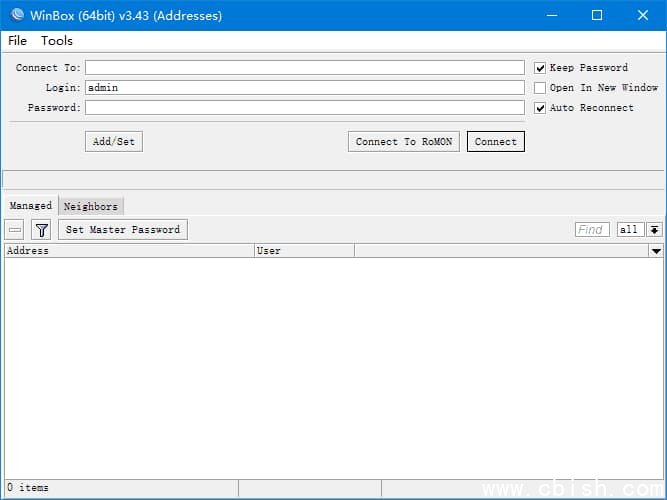Disable the Auto Reconnect checkbox
Image resolution: width=667 pixels, height=500 pixels.
pos(540,108)
